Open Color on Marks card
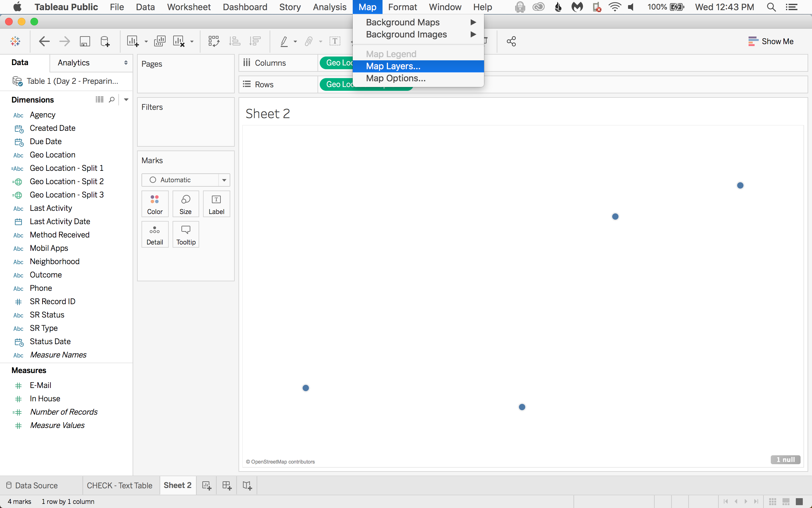 click(155, 204)
